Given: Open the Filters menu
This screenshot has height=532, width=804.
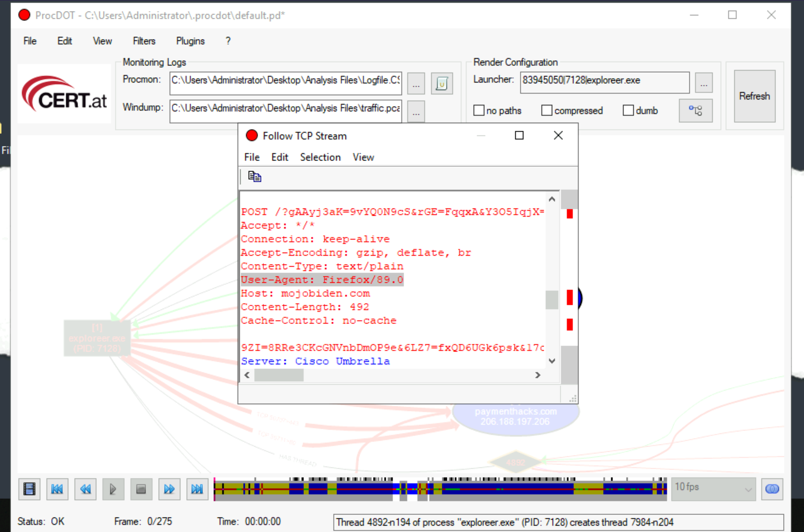Looking at the screenshot, I should pos(144,41).
